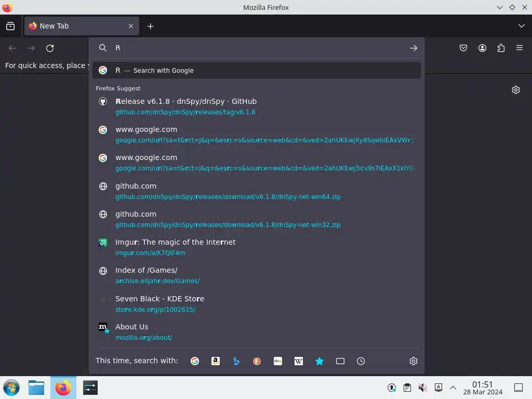
Task: Open the application hamburger menu
Action: [520, 48]
